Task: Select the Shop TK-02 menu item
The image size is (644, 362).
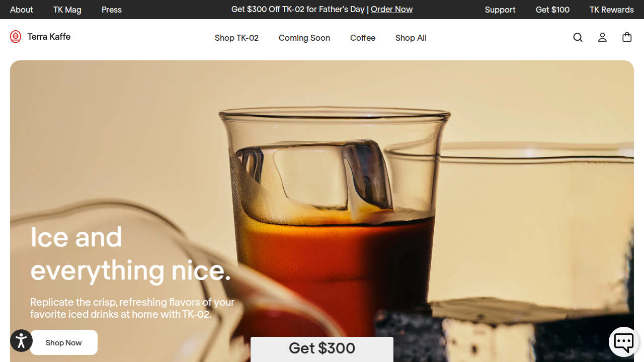Action: coord(236,38)
